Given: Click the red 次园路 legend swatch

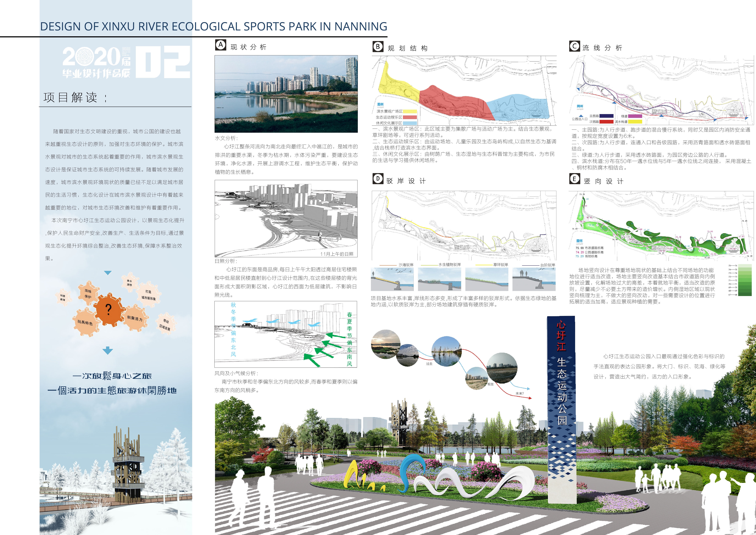Looking at the screenshot, I should [x=606, y=122].
